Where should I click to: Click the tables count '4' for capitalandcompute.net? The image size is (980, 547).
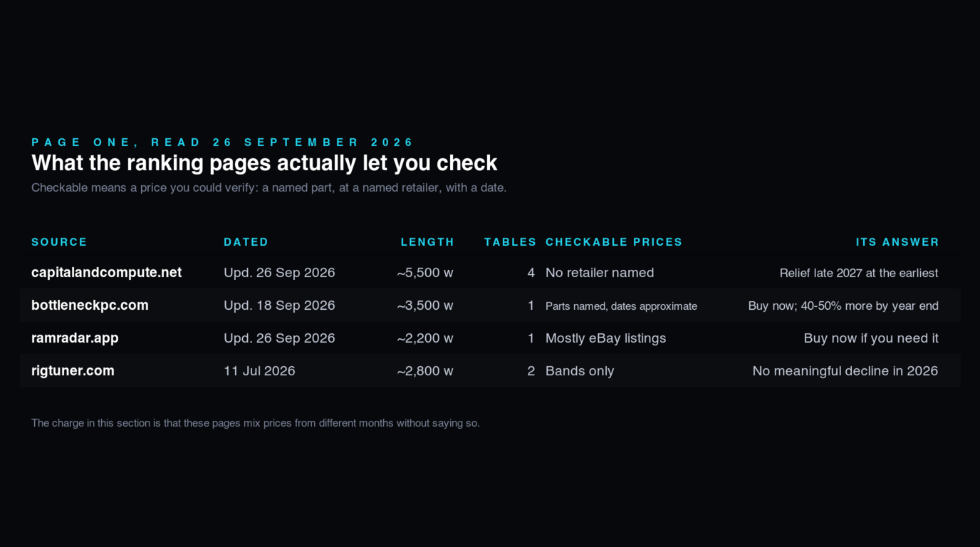click(531, 273)
